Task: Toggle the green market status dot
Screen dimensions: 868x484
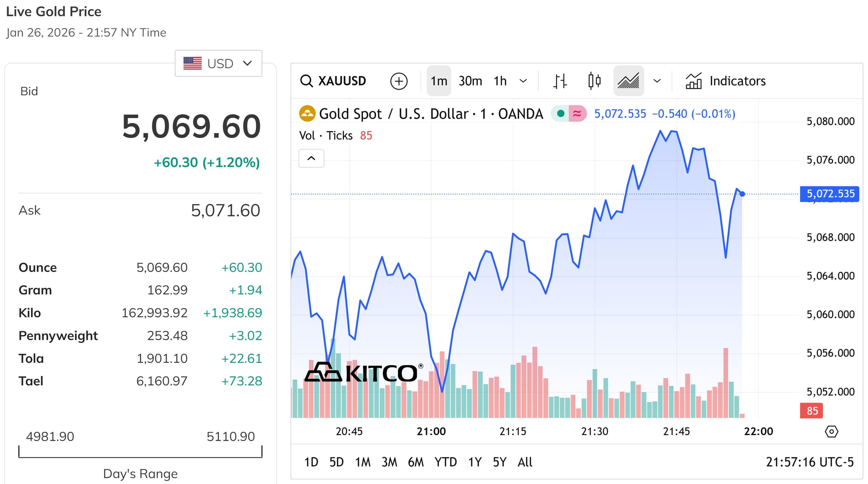Action: click(x=561, y=114)
